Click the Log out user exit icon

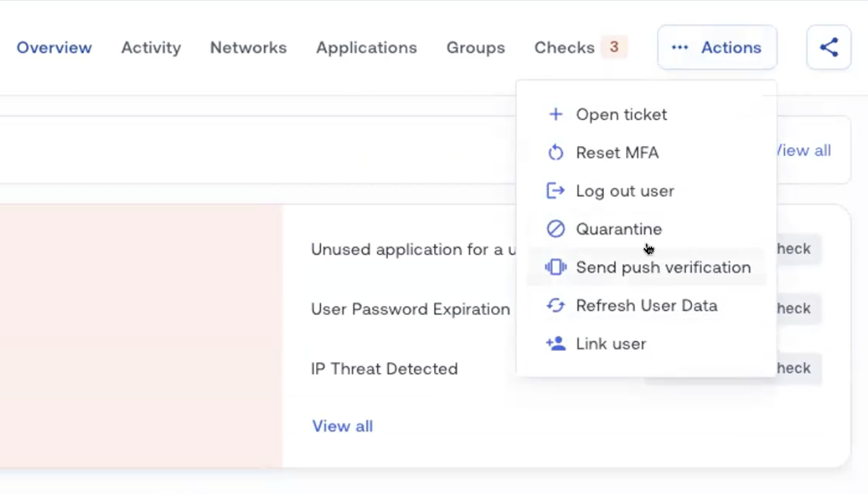point(555,191)
